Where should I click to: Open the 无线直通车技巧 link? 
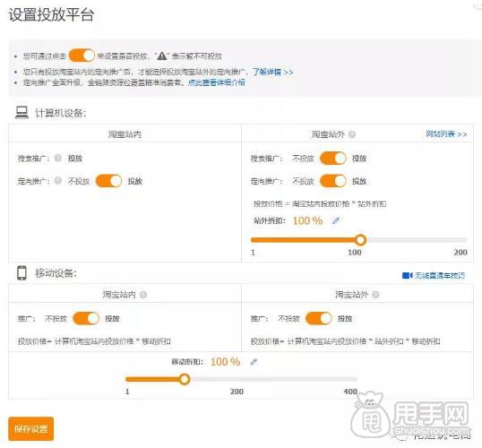point(440,275)
